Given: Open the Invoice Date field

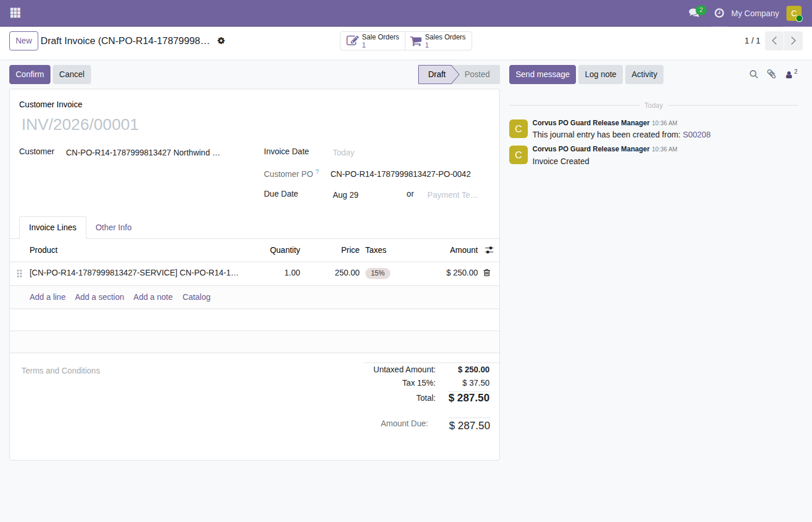Looking at the screenshot, I should pos(409,153).
